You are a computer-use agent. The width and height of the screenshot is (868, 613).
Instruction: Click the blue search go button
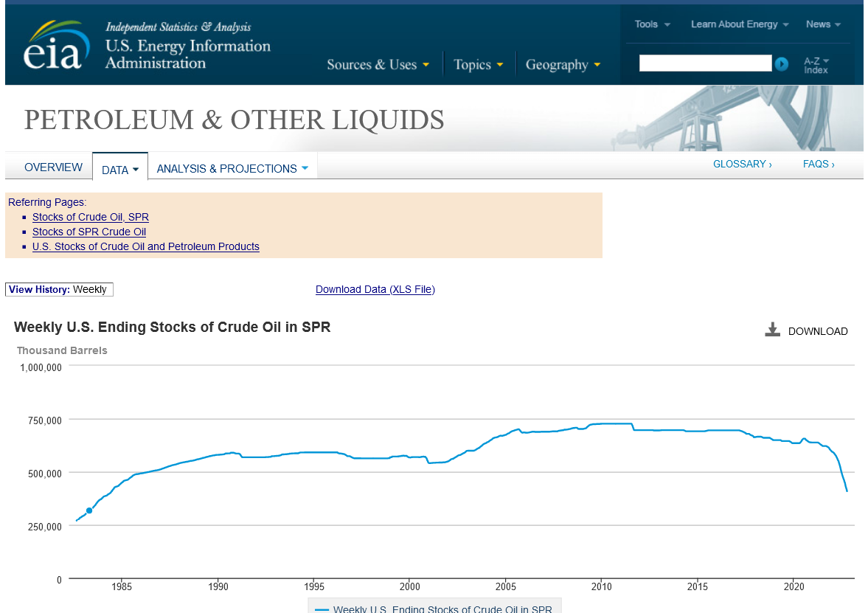click(782, 64)
